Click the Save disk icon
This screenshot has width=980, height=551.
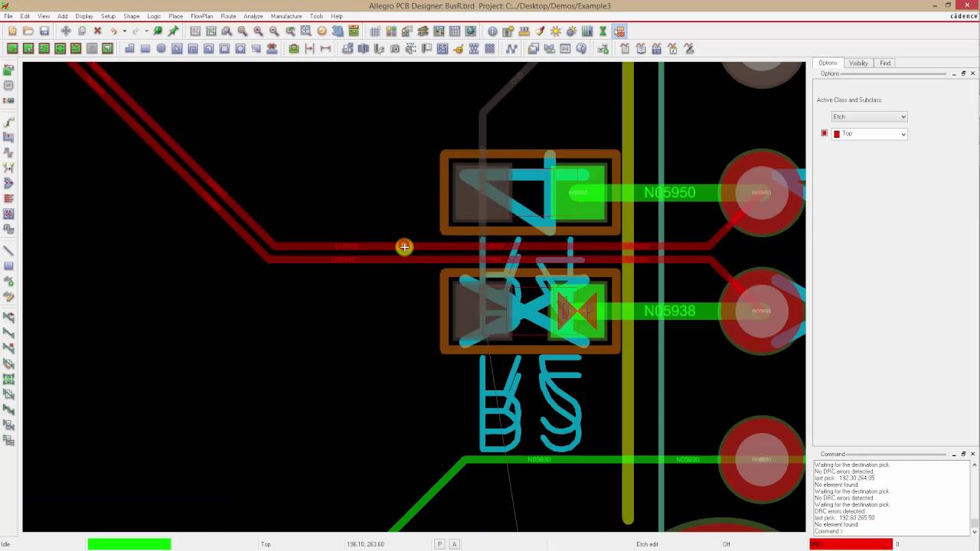coord(44,31)
